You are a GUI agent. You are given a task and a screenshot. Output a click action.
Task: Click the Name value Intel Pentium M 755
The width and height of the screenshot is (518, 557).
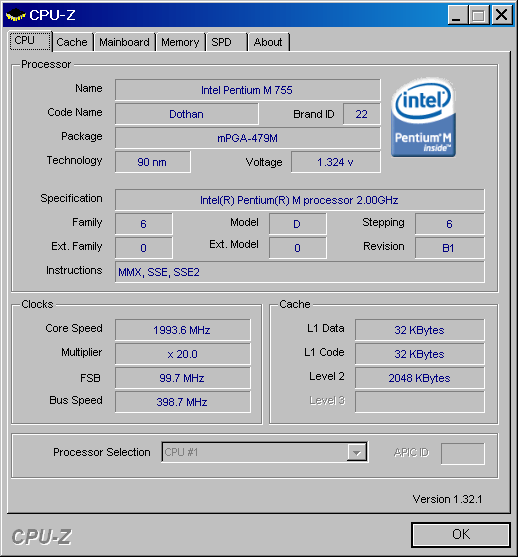[x=247, y=90]
